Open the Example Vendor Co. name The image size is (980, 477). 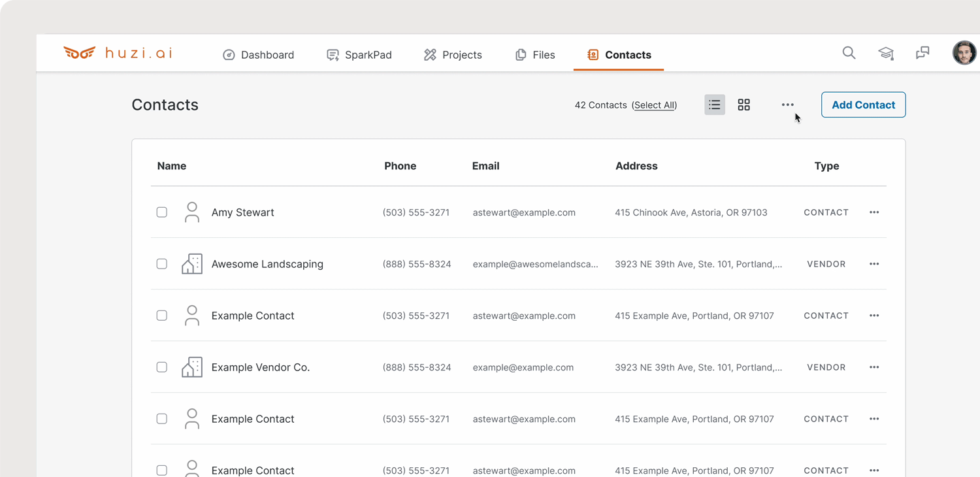click(261, 367)
